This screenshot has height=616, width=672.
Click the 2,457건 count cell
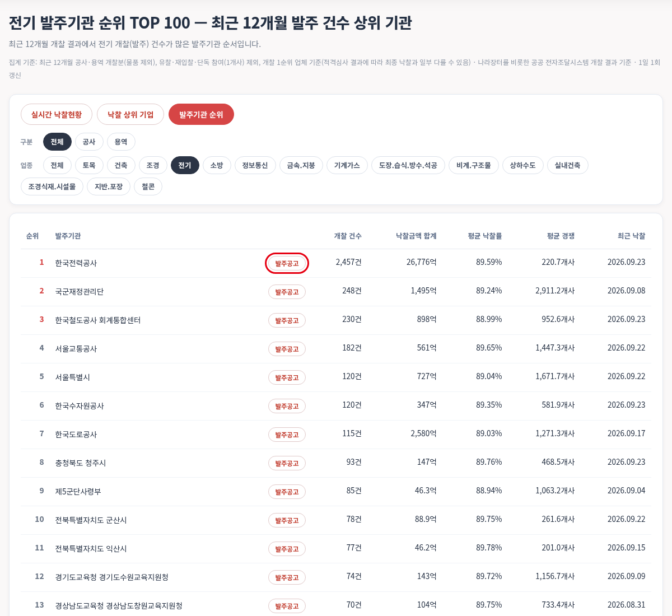349,262
